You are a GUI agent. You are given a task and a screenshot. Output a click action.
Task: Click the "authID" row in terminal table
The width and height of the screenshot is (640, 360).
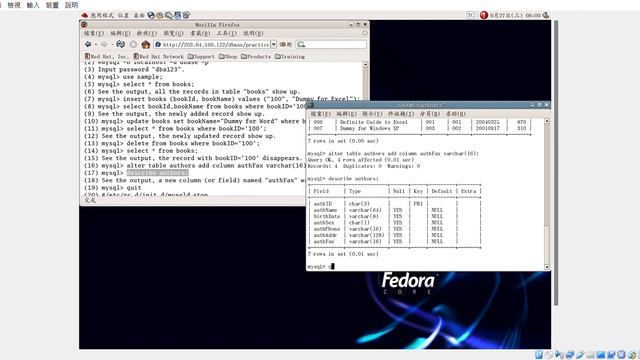pos(394,204)
